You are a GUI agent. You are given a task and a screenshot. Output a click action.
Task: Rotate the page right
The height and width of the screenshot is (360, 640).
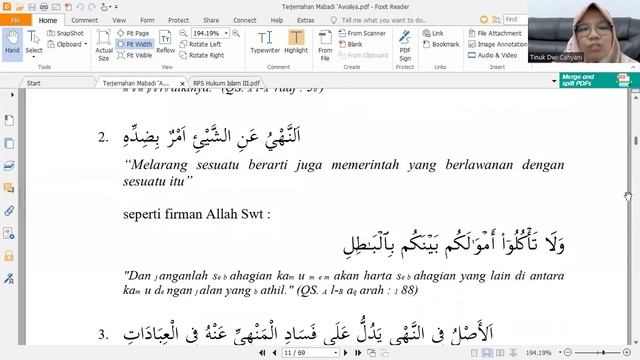click(202, 55)
